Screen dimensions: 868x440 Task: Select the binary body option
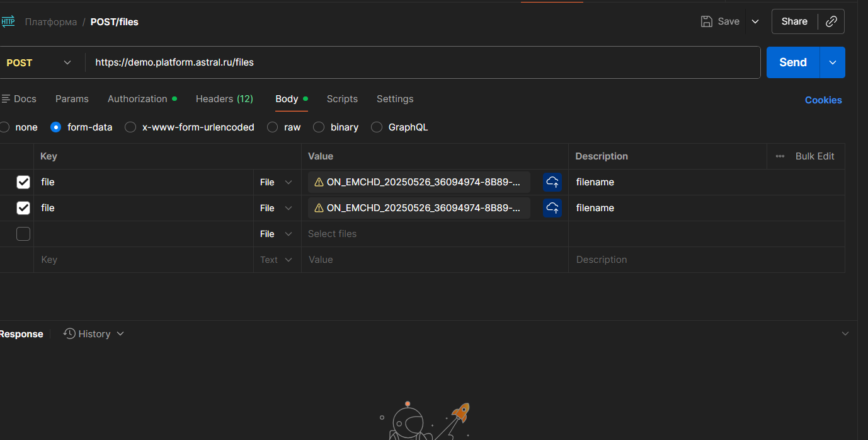319,127
